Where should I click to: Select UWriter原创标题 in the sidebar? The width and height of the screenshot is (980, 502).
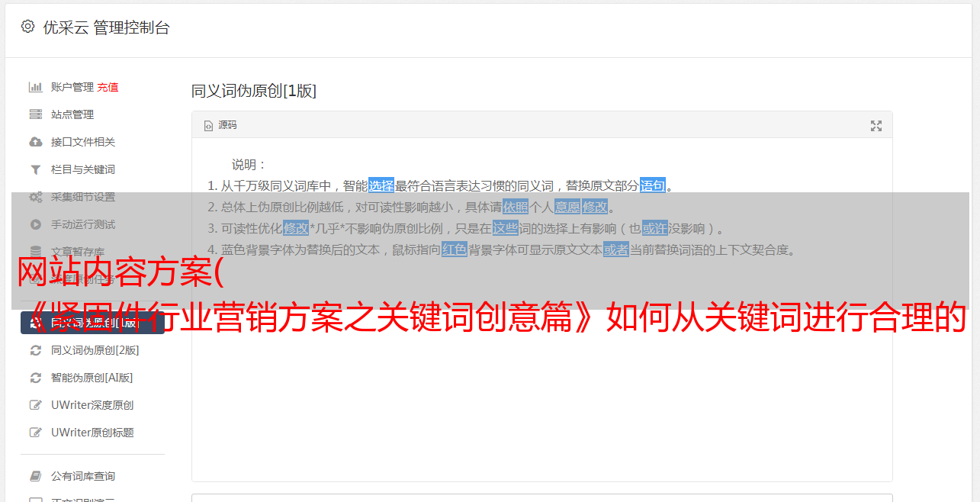[92, 433]
